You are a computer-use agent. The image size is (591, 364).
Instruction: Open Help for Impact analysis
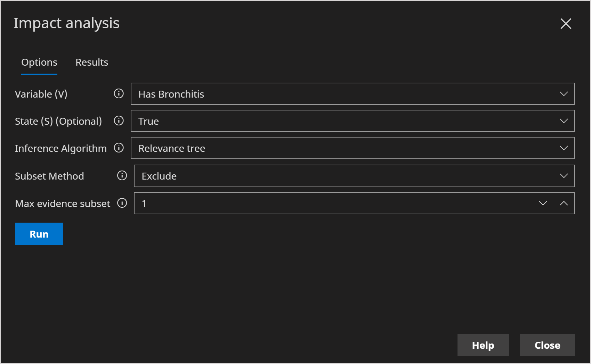[x=483, y=345]
